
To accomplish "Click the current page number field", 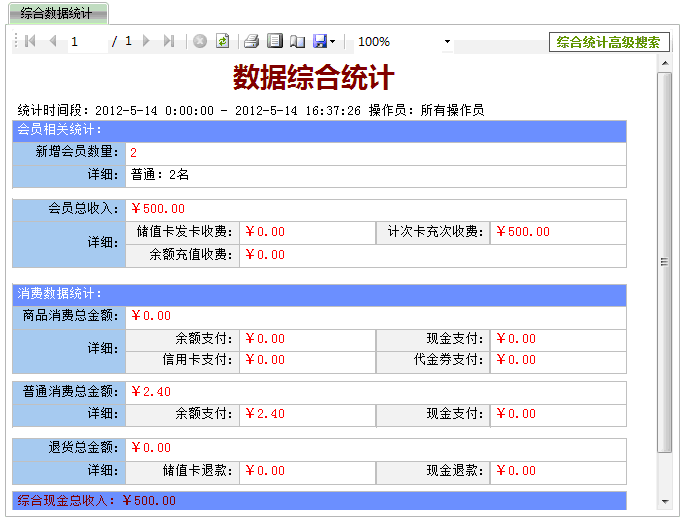I will [x=87, y=42].
